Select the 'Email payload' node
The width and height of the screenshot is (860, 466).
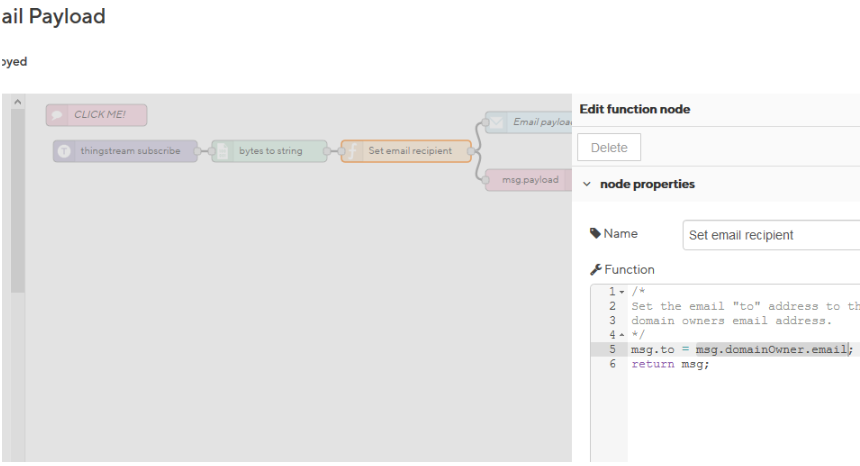click(529, 122)
